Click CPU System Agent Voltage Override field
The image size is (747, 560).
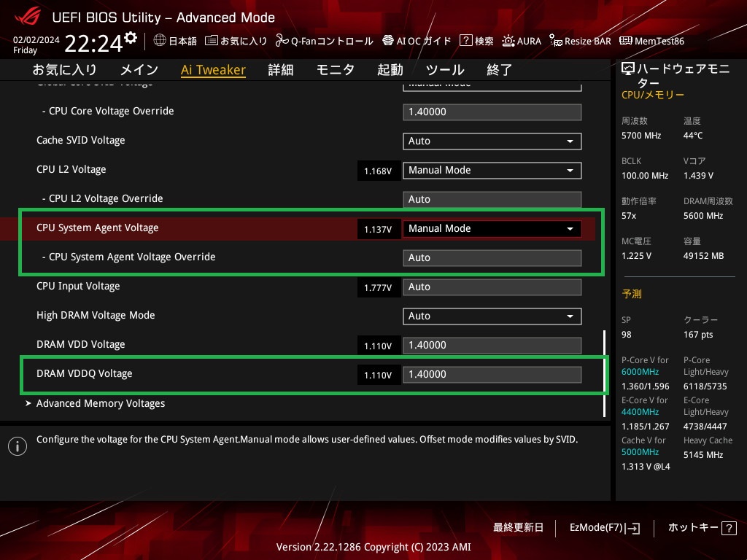[x=492, y=257]
